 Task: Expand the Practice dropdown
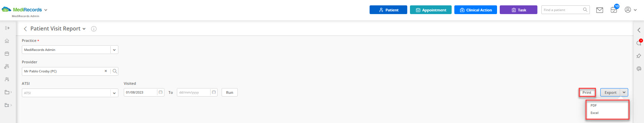coord(114,50)
